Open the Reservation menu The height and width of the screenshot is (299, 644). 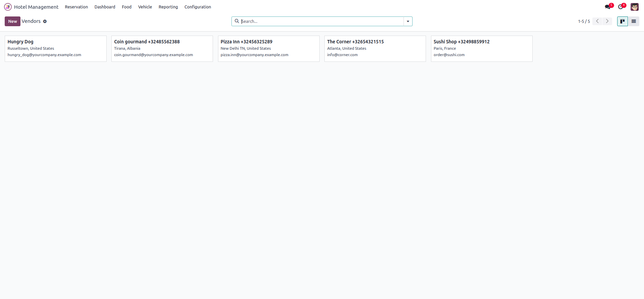click(76, 7)
